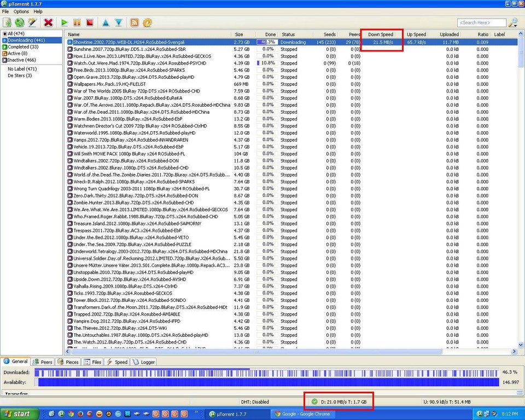
Task: Remove torrent with the red X icon
Action: (48, 22)
